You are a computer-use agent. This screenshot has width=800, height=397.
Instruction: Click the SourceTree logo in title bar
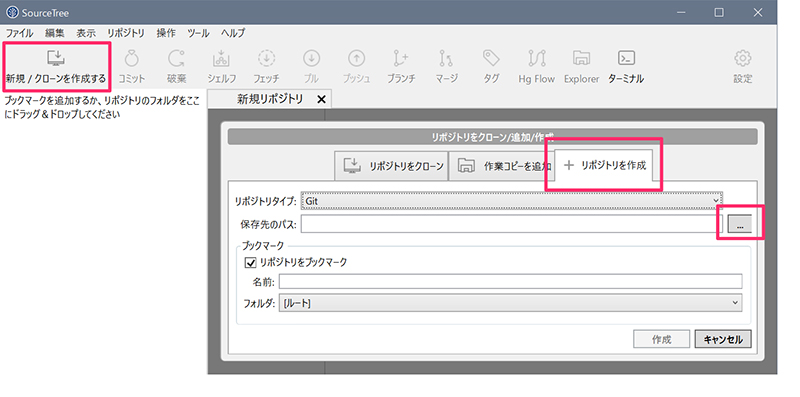pyautogui.click(x=12, y=12)
